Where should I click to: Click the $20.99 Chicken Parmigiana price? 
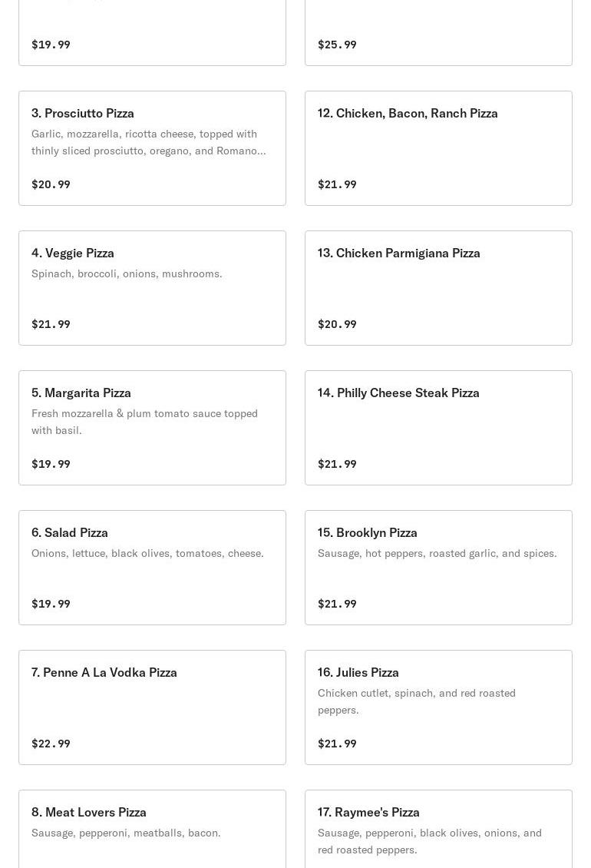[x=337, y=324]
